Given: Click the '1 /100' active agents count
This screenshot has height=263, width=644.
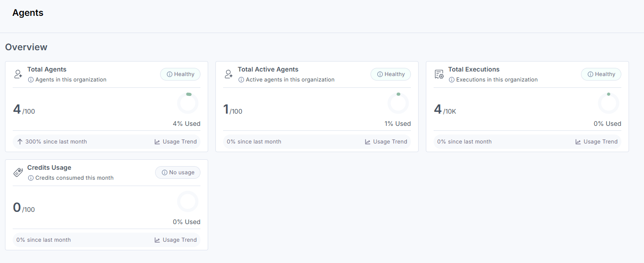Looking at the screenshot, I should (233, 110).
